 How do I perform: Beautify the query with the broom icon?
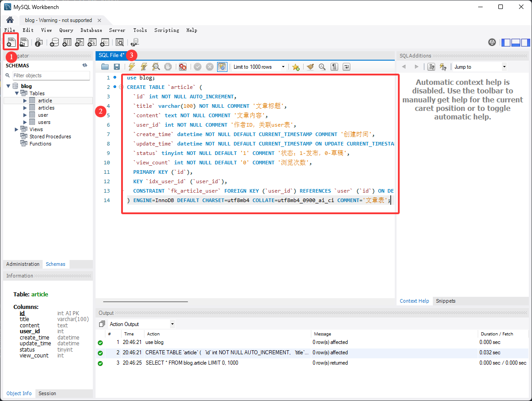click(310, 67)
